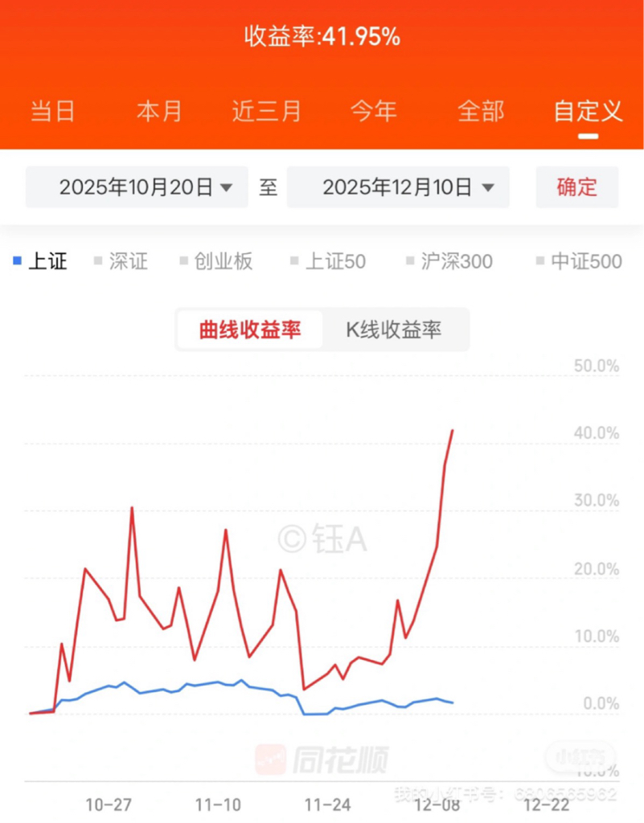The image size is (644, 823).
Task: Confirm date range with 确定 button
Action: pyautogui.click(x=576, y=186)
